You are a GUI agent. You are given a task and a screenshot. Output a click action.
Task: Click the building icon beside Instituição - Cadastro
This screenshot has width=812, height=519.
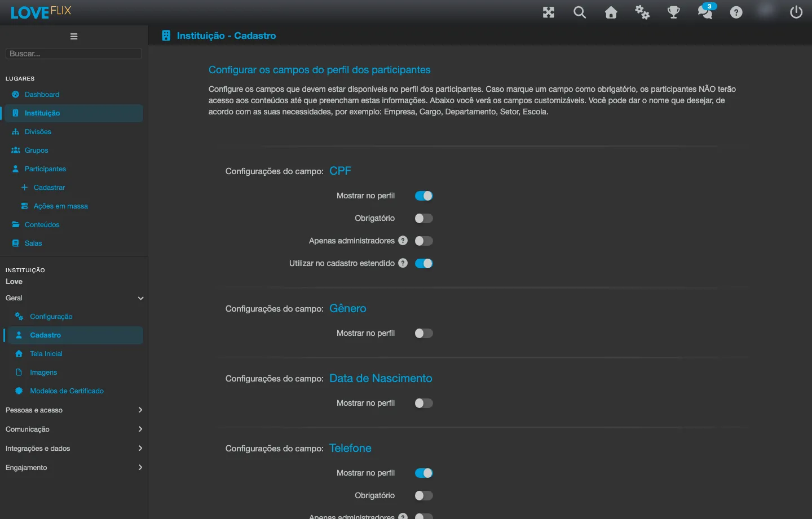coord(166,36)
